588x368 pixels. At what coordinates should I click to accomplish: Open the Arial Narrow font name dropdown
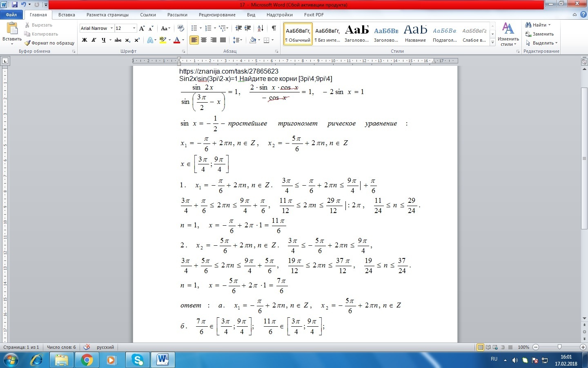tap(111, 28)
